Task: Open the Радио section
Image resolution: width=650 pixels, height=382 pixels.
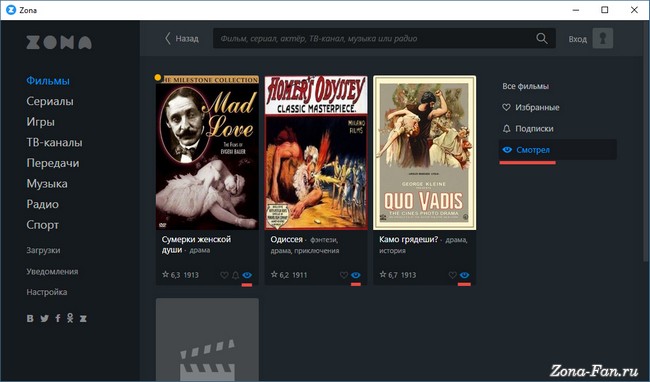Action: 42,204
